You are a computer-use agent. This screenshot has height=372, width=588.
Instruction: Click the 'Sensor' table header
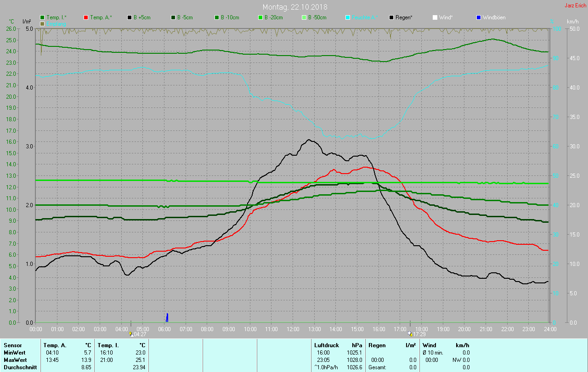click(12, 345)
